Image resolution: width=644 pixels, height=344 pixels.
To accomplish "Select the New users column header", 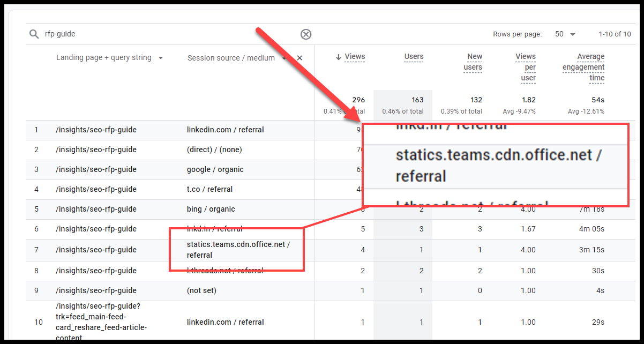I will (474, 62).
